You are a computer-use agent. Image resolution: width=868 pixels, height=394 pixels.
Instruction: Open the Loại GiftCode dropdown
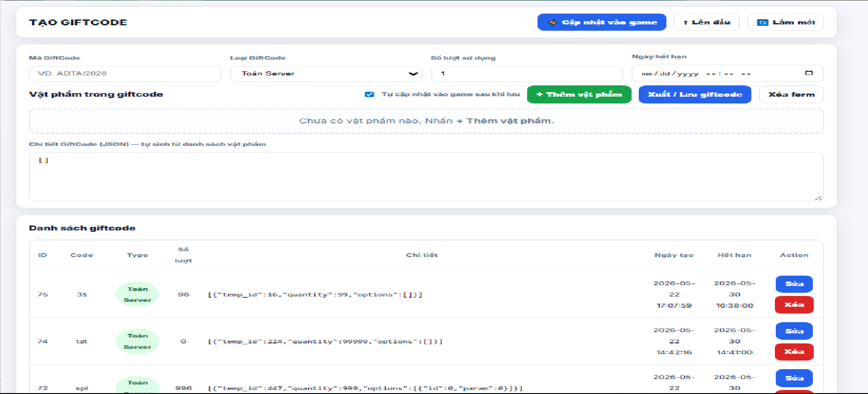click(x=326, y=74)
